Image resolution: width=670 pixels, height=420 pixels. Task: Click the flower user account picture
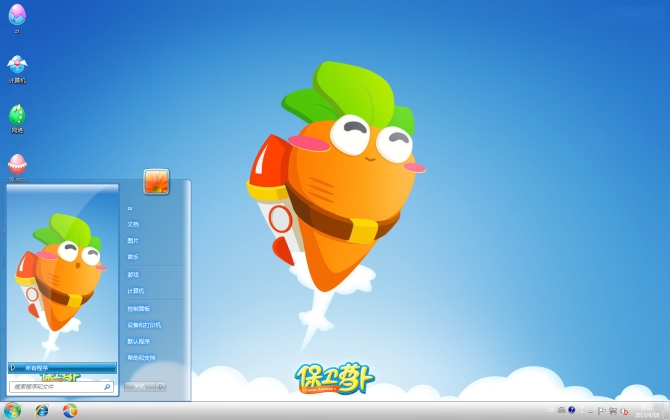click(156, 182)
